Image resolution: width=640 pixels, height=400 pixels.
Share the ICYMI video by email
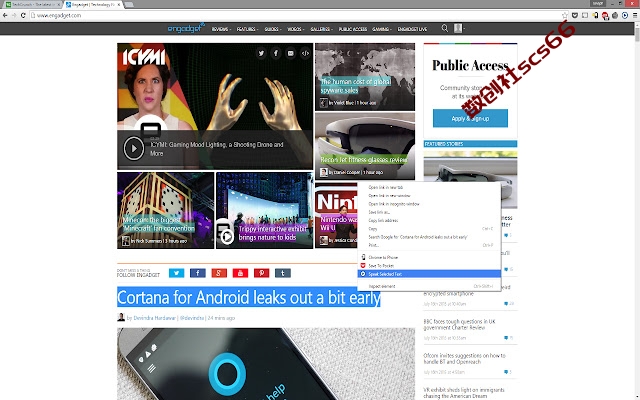(x=291, y=53)
